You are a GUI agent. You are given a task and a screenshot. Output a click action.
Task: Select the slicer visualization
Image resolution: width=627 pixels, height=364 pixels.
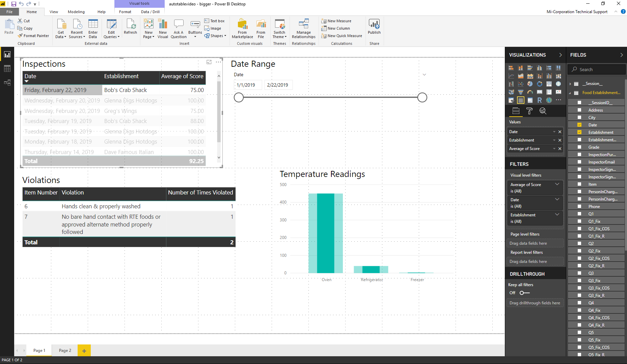point(511,100)
